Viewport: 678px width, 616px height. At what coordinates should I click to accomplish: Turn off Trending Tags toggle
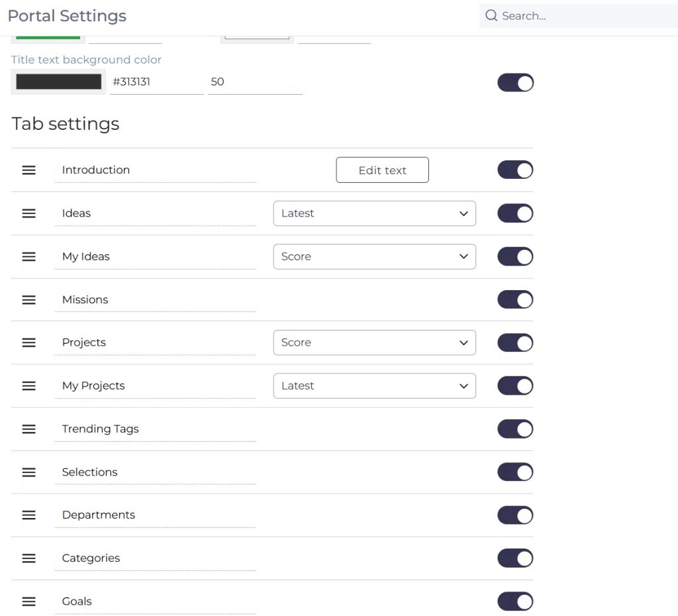pyautogui.click(x=515, y=429)
